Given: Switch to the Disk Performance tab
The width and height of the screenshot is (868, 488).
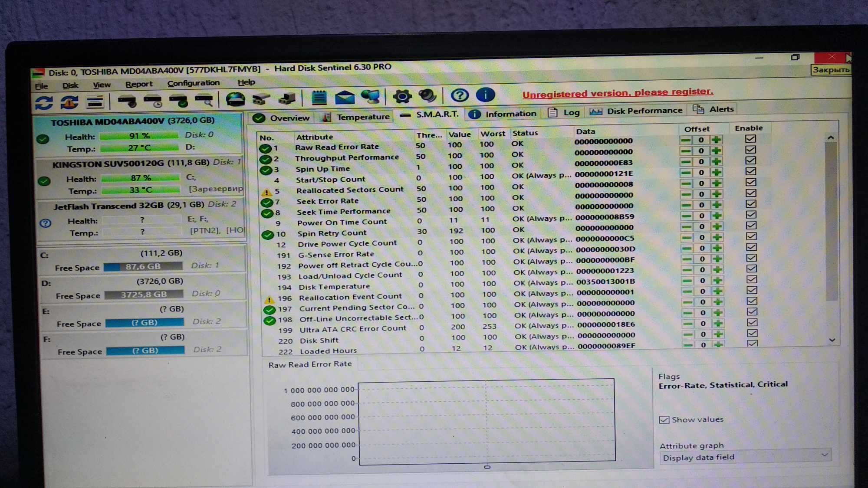Looking at the screenshot, I should coord(636,111).
